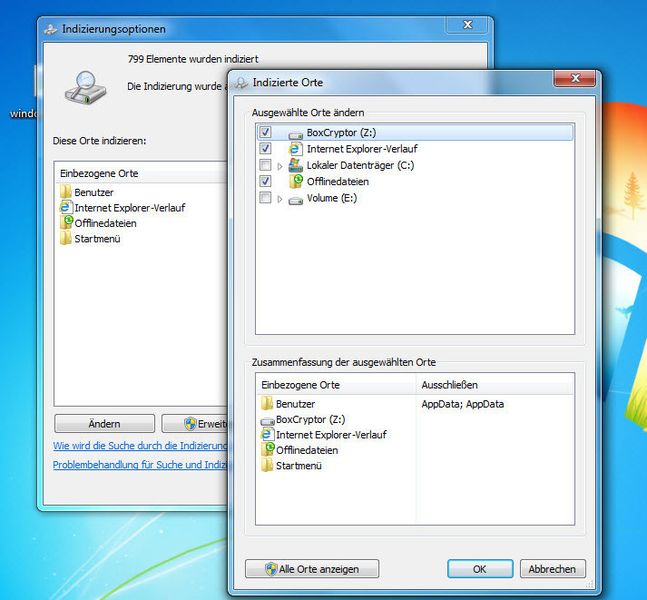Viewport: 647px width, 600px height.
Task: Click Einbezogene Orte header in Indizierungsoptionen
Action: click(x=141, y=173)
